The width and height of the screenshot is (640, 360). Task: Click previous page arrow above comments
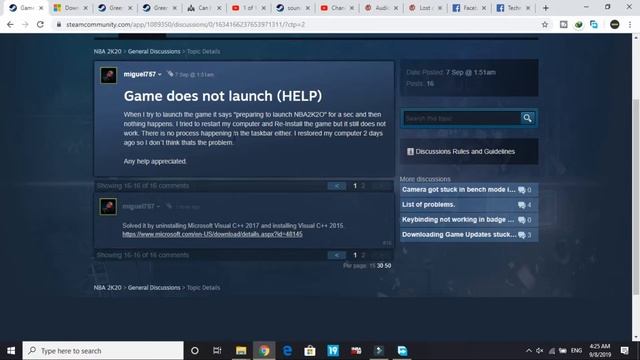tap(337, 186)
